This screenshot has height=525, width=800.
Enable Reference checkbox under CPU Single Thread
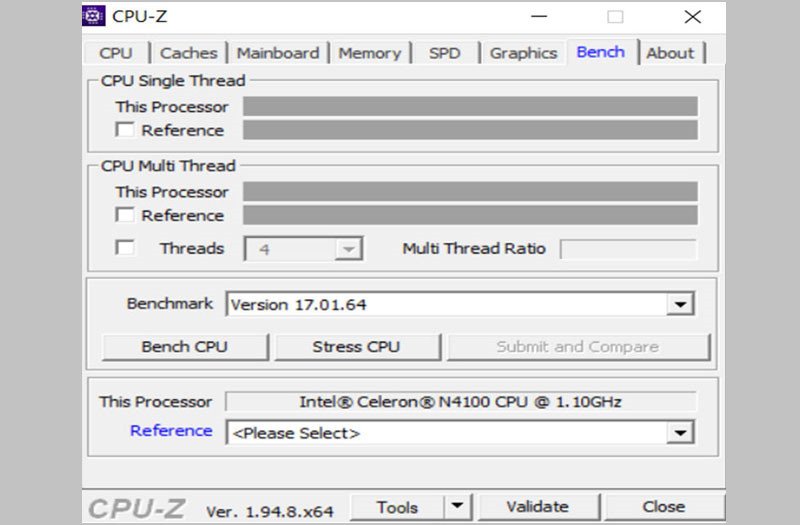click(125, 130)
